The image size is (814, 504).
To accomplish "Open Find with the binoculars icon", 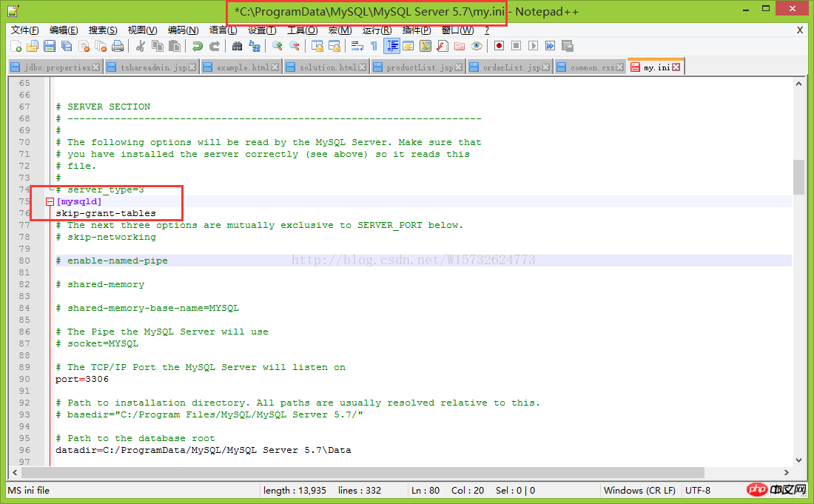I will tap(238, 46).
